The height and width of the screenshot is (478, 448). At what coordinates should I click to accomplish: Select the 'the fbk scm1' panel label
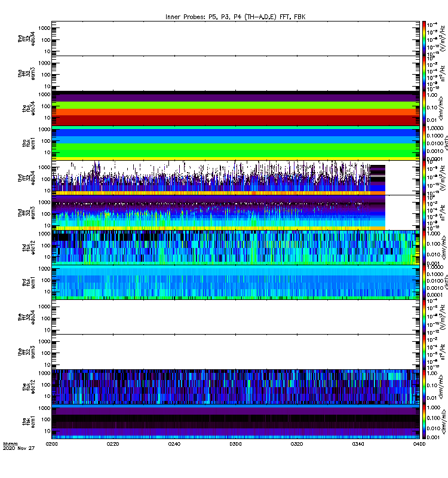[x=29, y=422]
